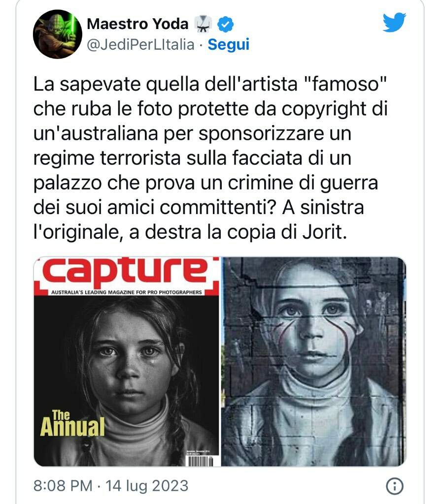Open the Jorit mural photo
Screen dimensions: 440x504
pos(314,362)
